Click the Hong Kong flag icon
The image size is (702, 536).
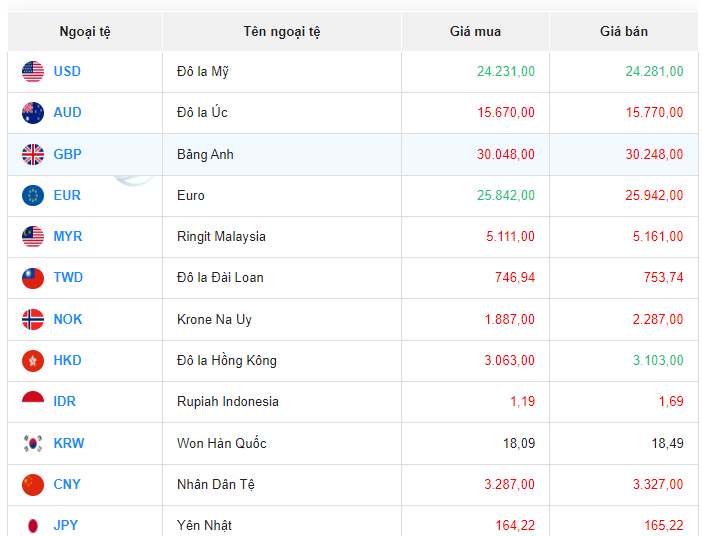pos(33,361)
